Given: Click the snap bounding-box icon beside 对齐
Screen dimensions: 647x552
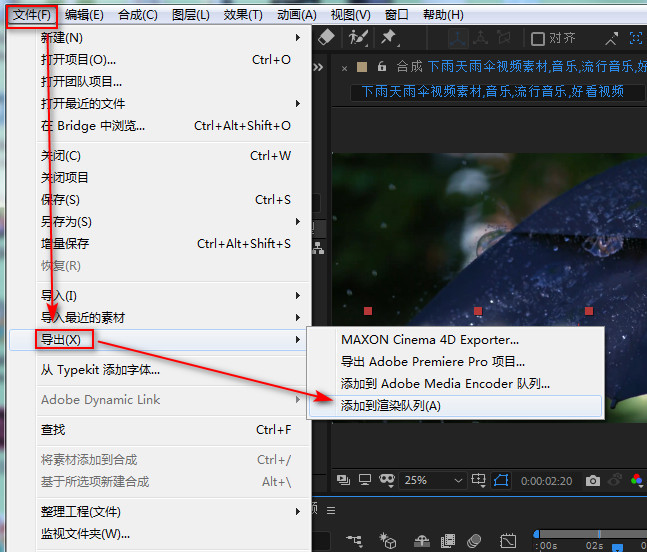Looking at the screenshot, I should 636,38.
